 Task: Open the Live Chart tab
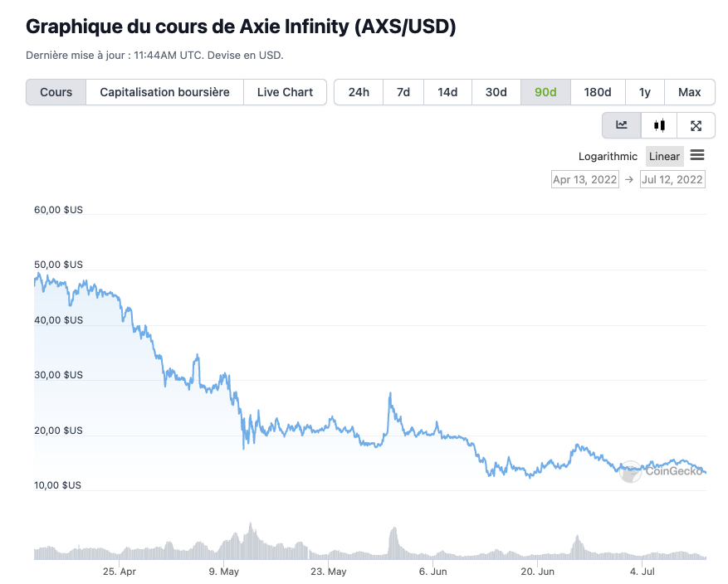[x=285, y=92]
